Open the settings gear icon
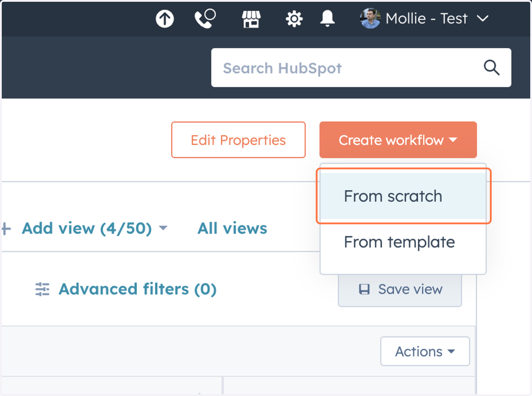 (293, 19)
